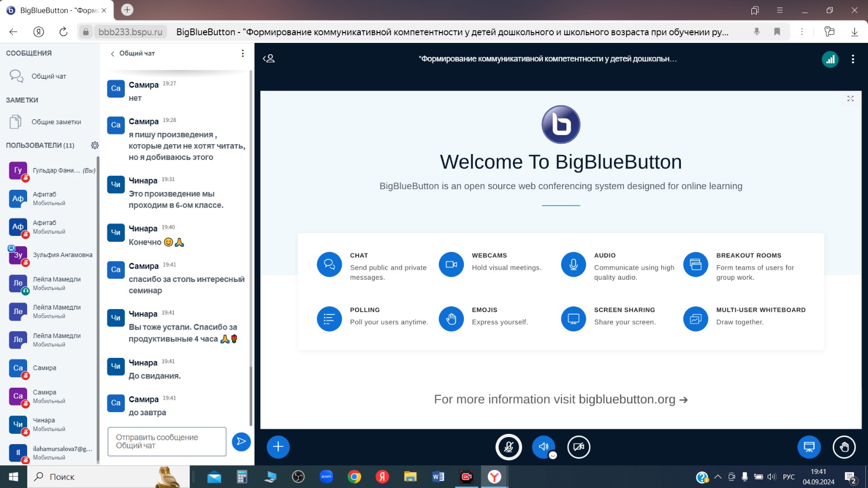
Task: Select Общий чат in messages sidebar
Action: tap(48, 76)
